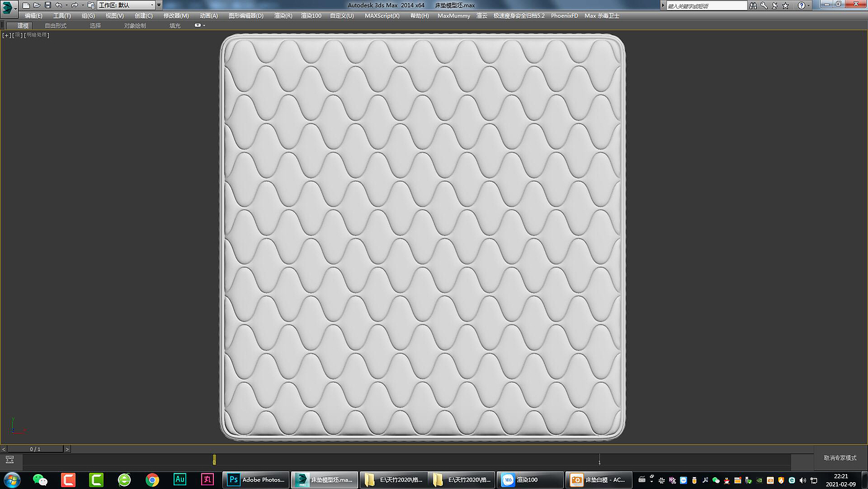Open the 修改器(M) modifiers menu
The height and width of the screenshot is (489, 868).
tap(176, 16)
